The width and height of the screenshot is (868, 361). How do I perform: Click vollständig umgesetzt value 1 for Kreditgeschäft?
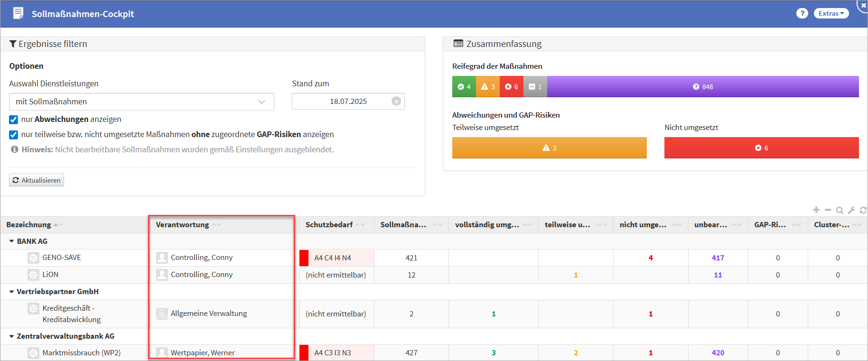494,314
